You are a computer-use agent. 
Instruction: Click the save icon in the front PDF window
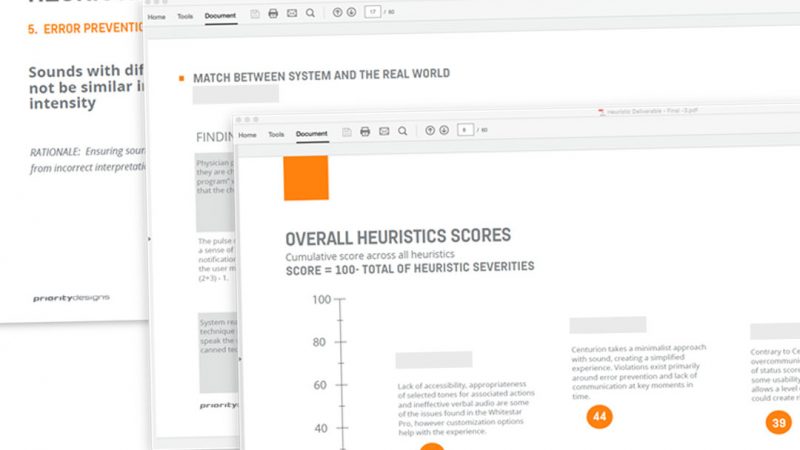346,132
